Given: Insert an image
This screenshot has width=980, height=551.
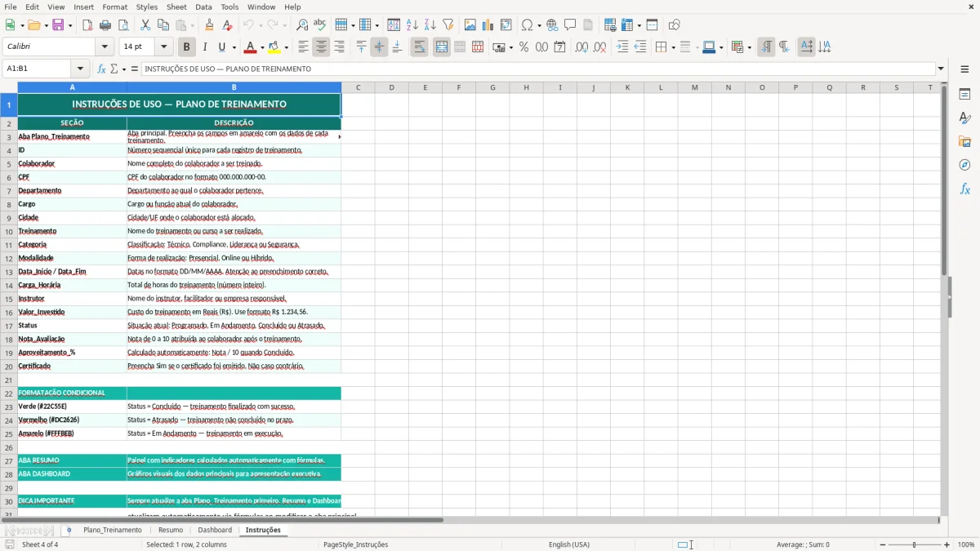Looking at the screenshot, I should pos(470,25).
